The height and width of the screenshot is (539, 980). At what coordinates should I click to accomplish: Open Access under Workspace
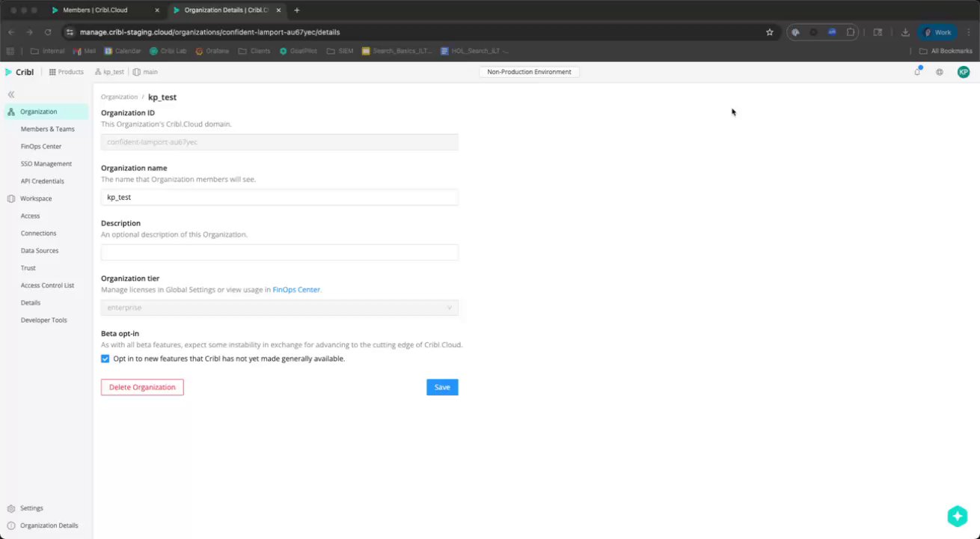31,216
